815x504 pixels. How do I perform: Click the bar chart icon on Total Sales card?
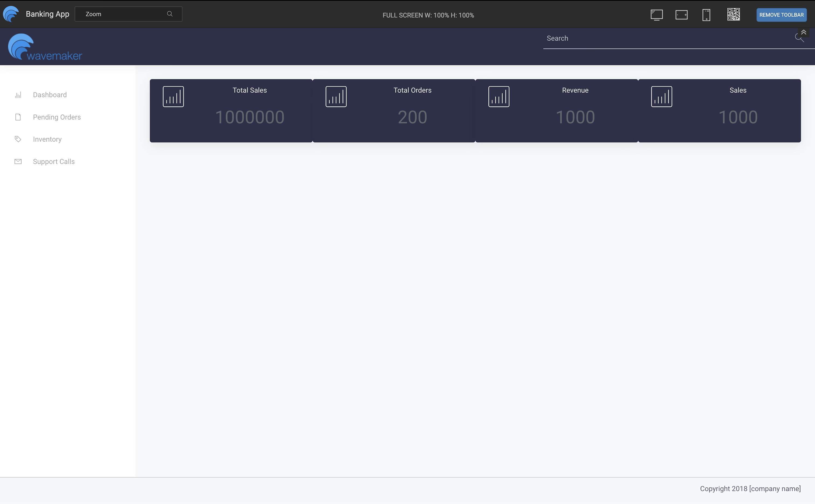pos(173,96)
